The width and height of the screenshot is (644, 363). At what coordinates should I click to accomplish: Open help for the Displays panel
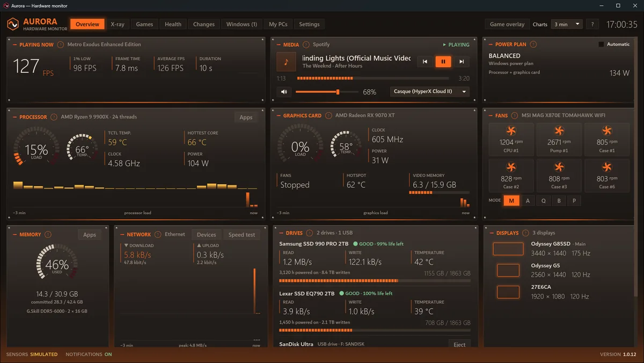[x=525, y=233]
